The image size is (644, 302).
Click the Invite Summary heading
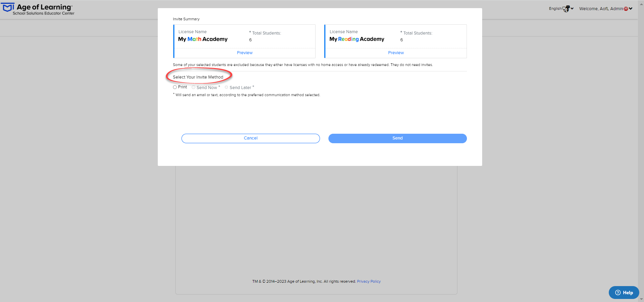(186, 19)
